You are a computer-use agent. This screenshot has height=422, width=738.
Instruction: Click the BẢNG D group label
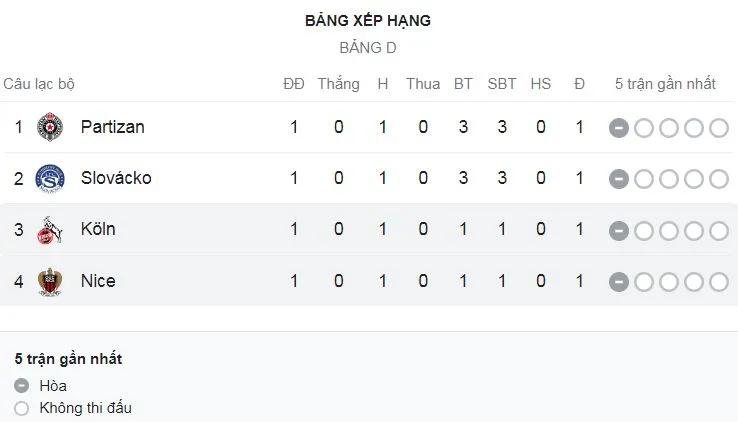click(x=368, y=47)
